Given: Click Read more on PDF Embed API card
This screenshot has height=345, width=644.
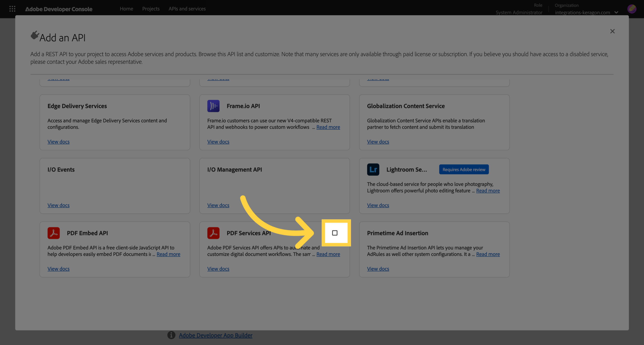Looking at the screenshot, I should pyautogui.click(x=168, y=254).
